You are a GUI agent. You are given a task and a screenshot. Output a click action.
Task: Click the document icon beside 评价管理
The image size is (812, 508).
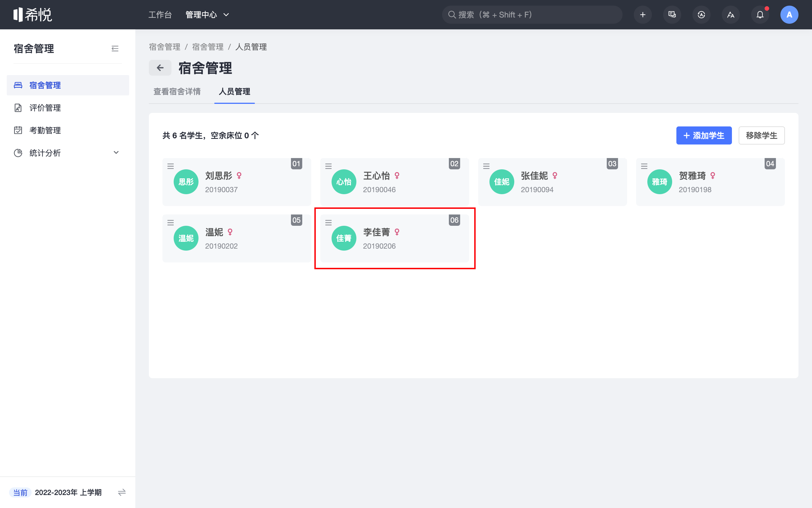(18, 108)
